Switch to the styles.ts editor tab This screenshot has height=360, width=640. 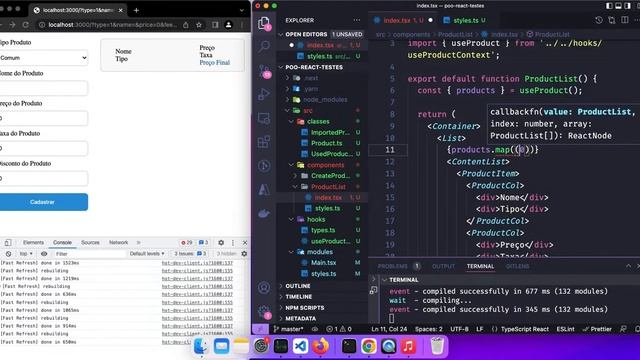[x=465, y=20]
